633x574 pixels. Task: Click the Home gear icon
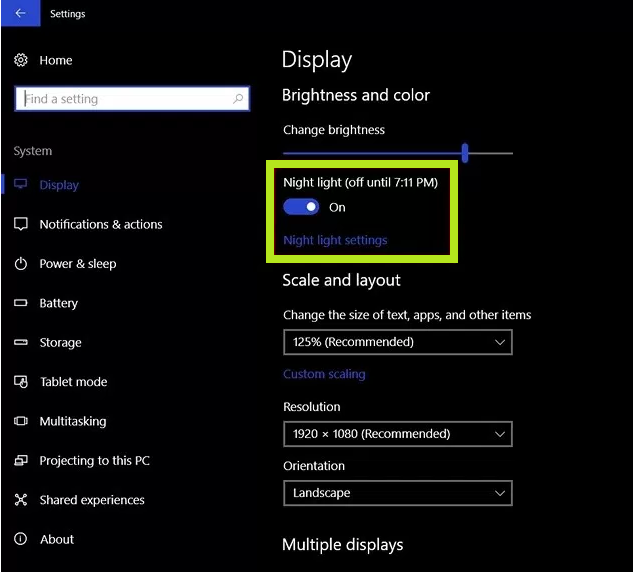21,60
